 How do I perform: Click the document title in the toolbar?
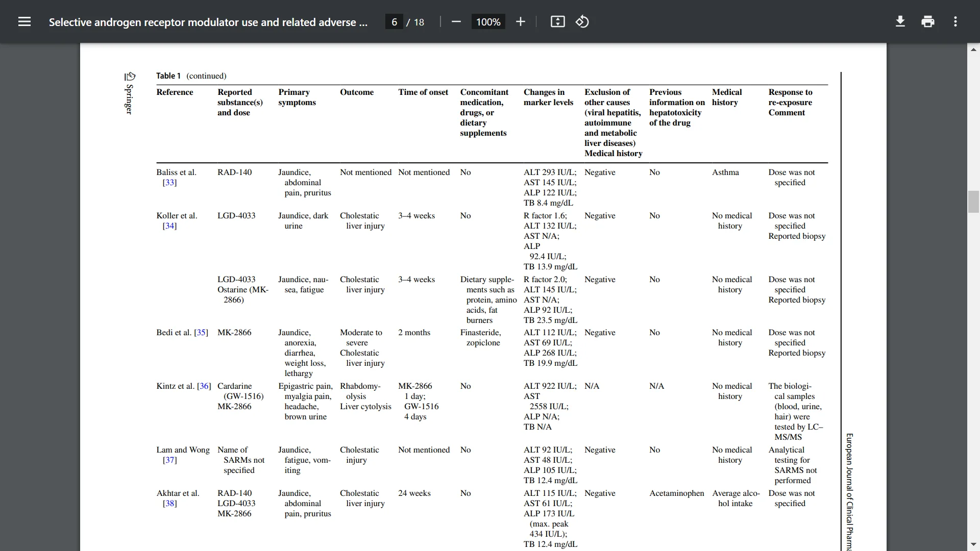click(x=208, y=22)
